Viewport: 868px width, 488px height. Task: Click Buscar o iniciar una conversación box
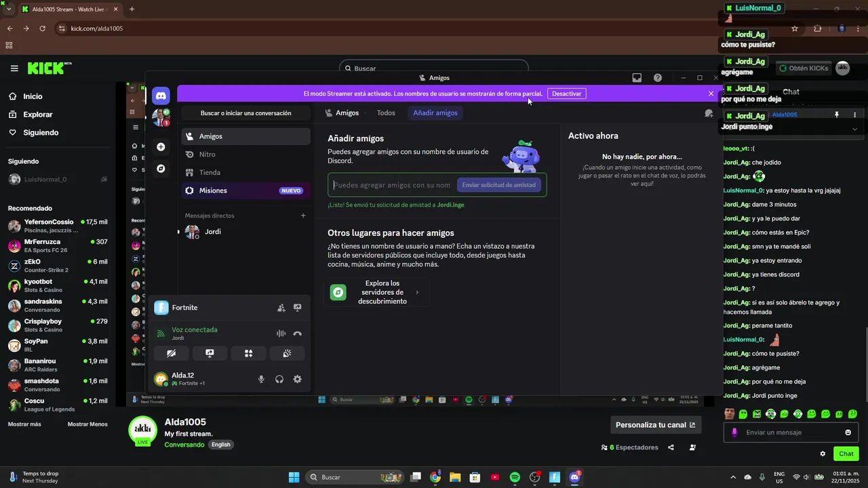(x=245, y=113)
